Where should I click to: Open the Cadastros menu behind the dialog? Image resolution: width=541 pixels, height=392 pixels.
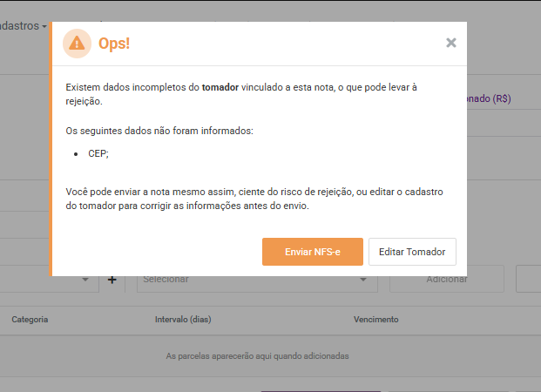[x=24, y=26]
